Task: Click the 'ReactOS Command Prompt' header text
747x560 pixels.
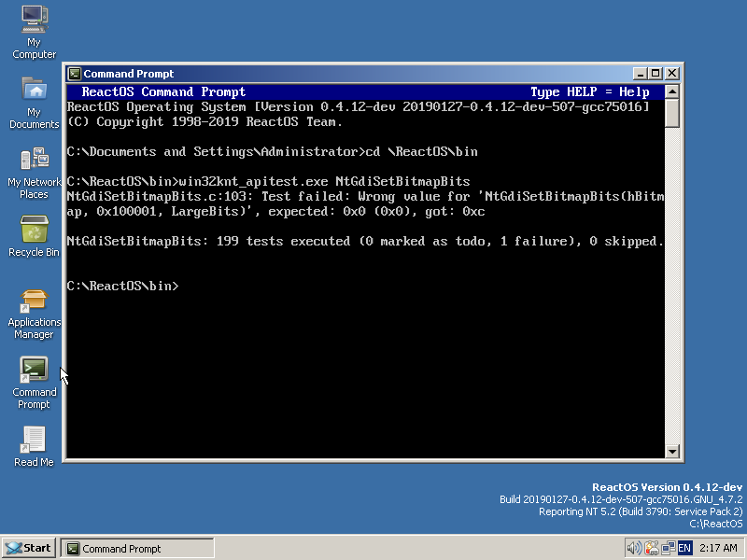Action: point(163,91)
